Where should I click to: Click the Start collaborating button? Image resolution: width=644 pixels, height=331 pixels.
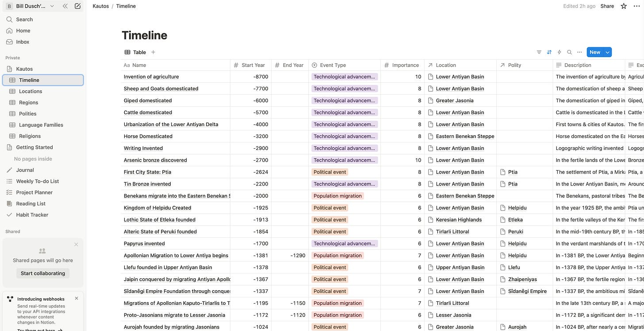click(x=43, y=273)
